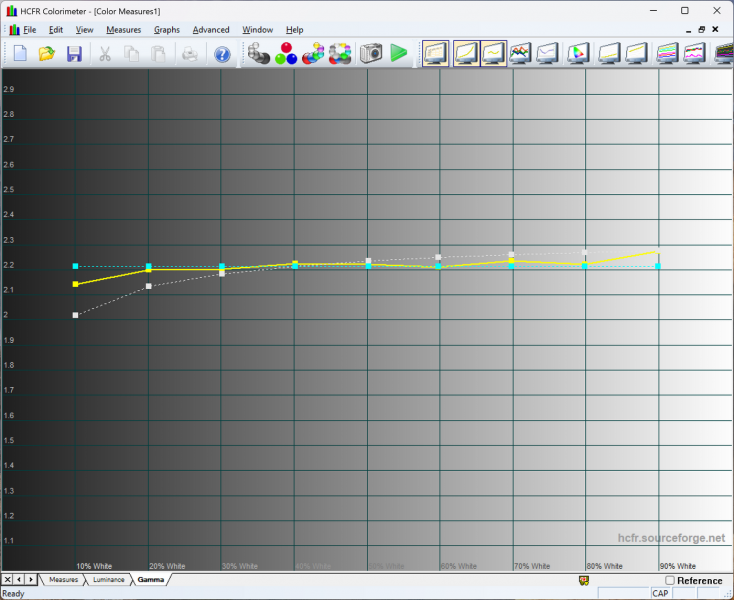Open the Advanced menu
Screen dimensions: 734x600
click(211, 30)
